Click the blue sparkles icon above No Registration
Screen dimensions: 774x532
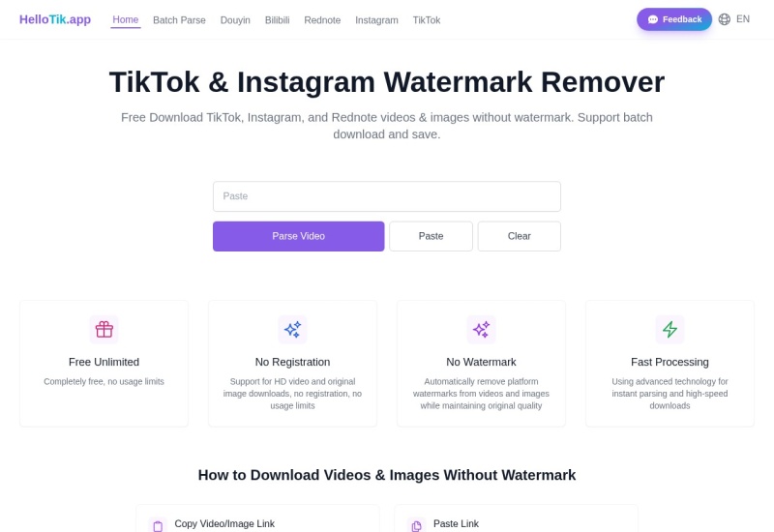coord(292,329)
